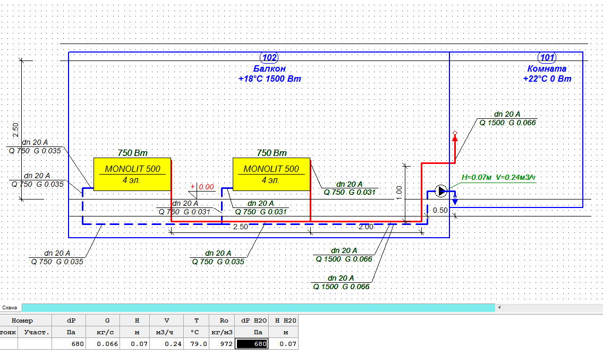The height and width of the screenshot is (364, 603).
Task: Click the Номер column header
Action: pos(22,320)
